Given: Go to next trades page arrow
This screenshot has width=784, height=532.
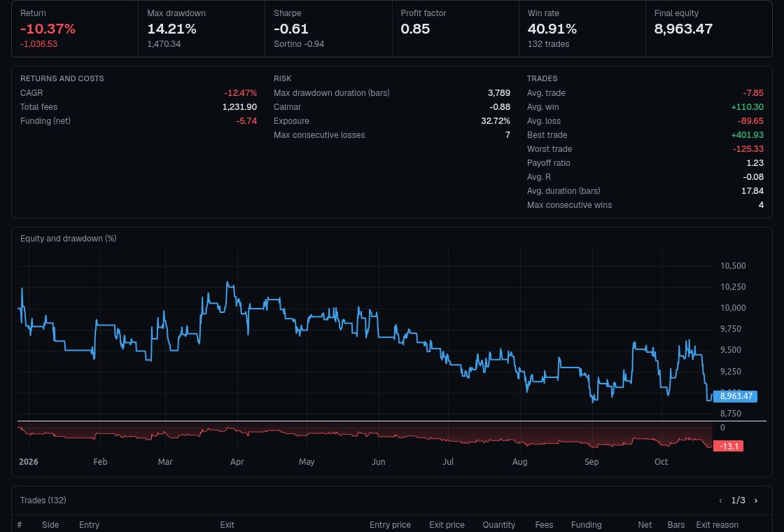Looking at the screenshot, I should 755,500.
